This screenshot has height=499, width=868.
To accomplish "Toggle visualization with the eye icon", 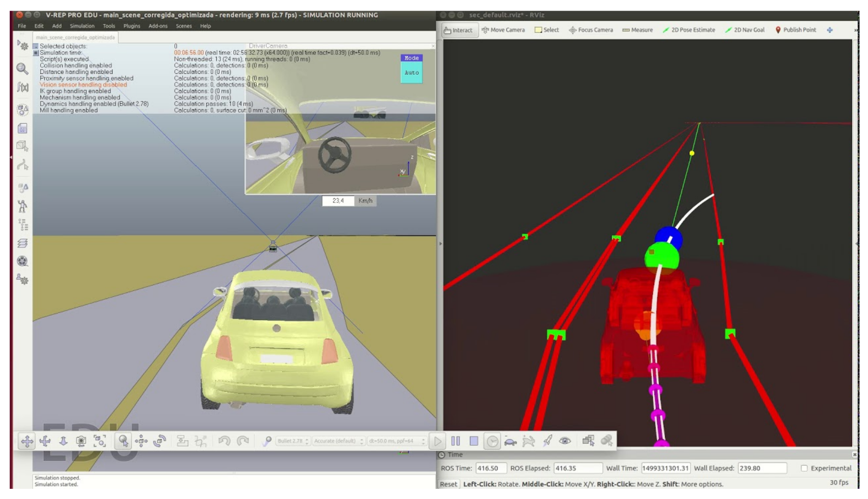I will pos(565,441).
